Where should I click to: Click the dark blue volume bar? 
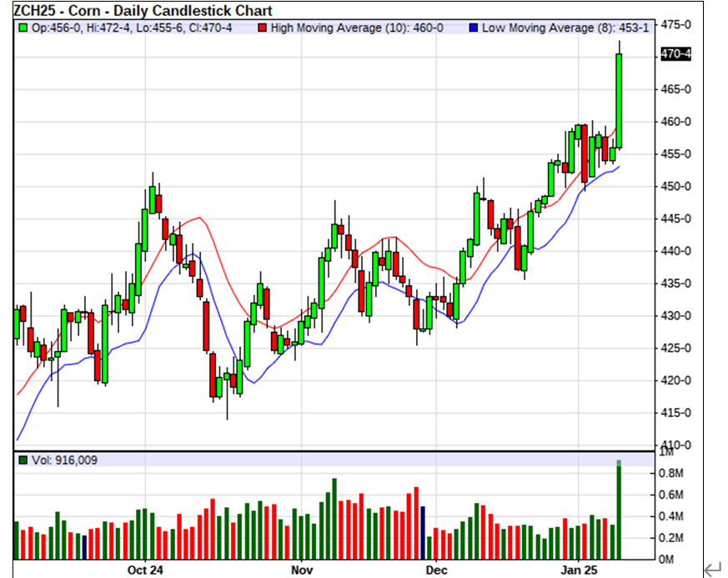coord(423,532)
